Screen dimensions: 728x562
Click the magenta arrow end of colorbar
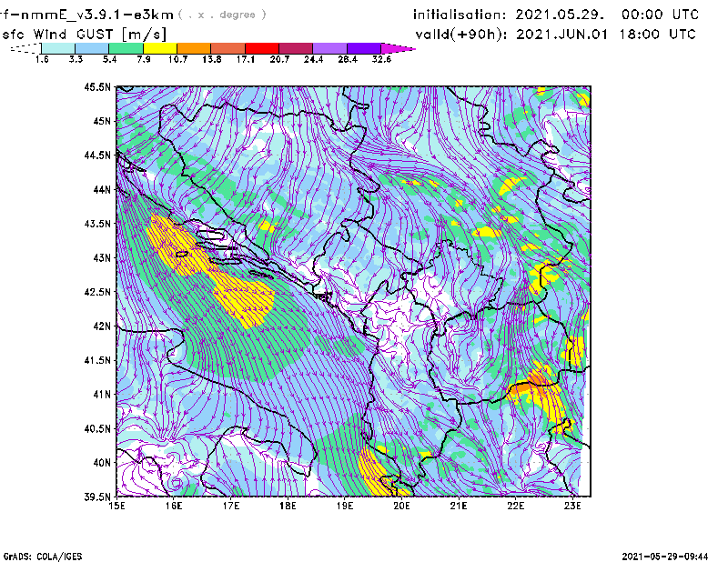[x=398, y=48]
